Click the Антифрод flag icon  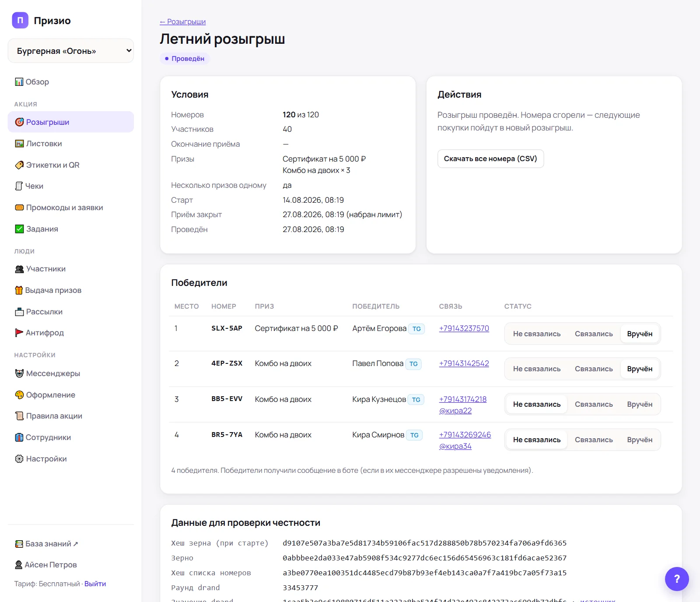point(19,333)
